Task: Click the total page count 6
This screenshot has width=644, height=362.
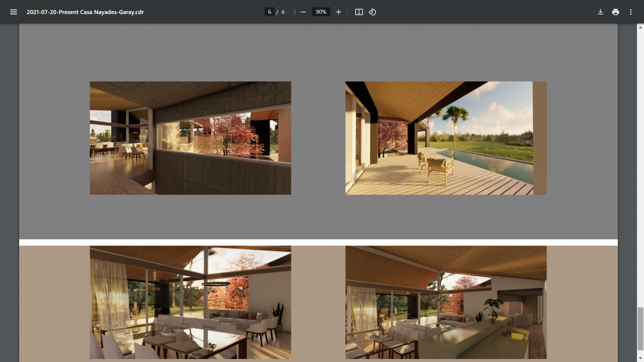Action: pos(283,12)
